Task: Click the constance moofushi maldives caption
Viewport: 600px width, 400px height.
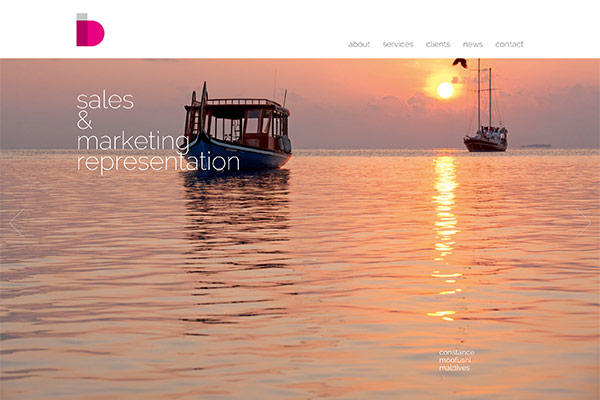Action: coord(457,360)
